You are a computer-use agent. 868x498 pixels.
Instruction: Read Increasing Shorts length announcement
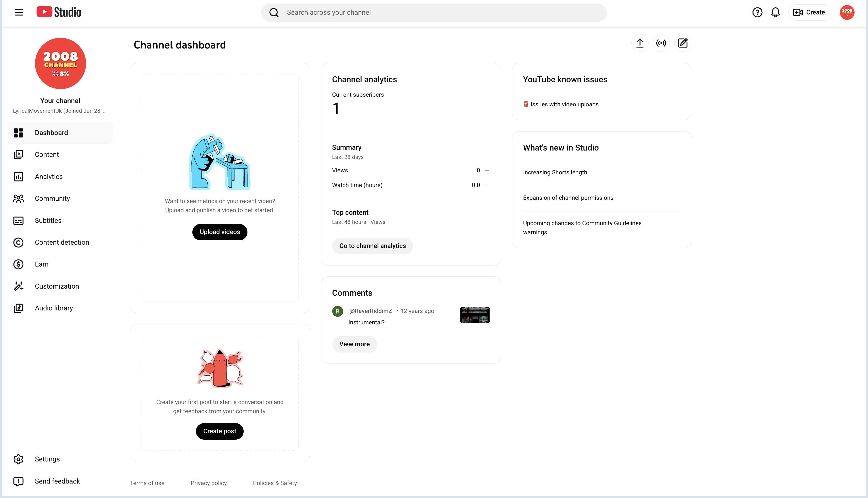coord(555,172)
